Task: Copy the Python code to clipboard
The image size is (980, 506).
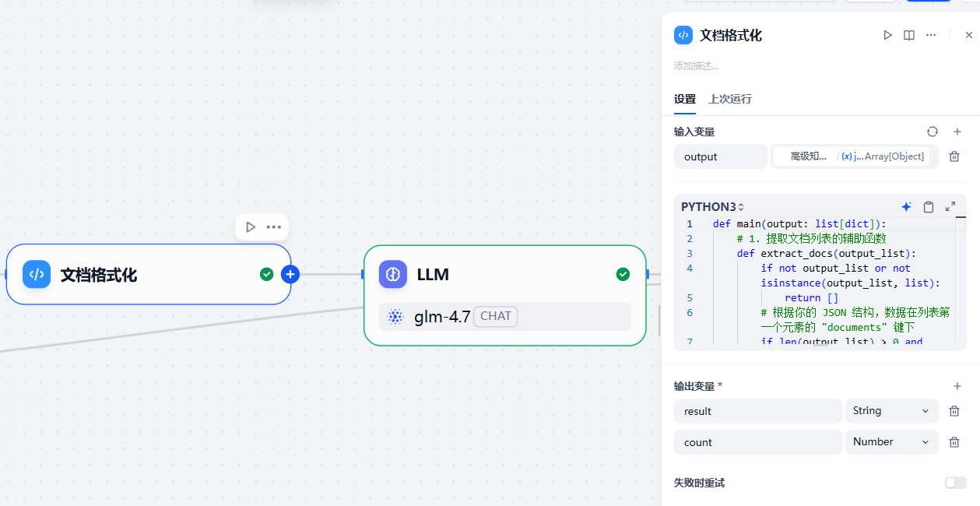Action: (929, 206)
